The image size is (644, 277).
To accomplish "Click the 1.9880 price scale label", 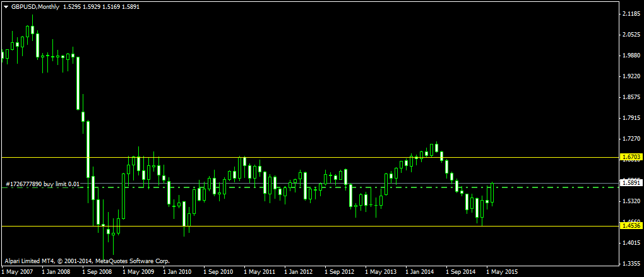I will [x=631, y=56].
